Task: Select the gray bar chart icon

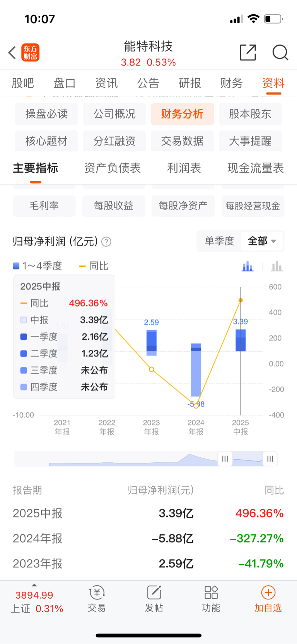Action: click(277, 266)
